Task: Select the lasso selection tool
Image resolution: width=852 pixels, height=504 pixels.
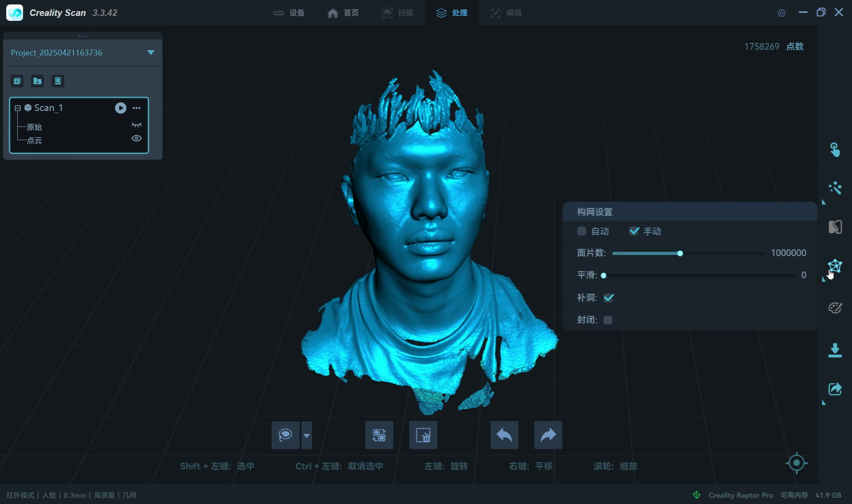Action: [285, 435]
